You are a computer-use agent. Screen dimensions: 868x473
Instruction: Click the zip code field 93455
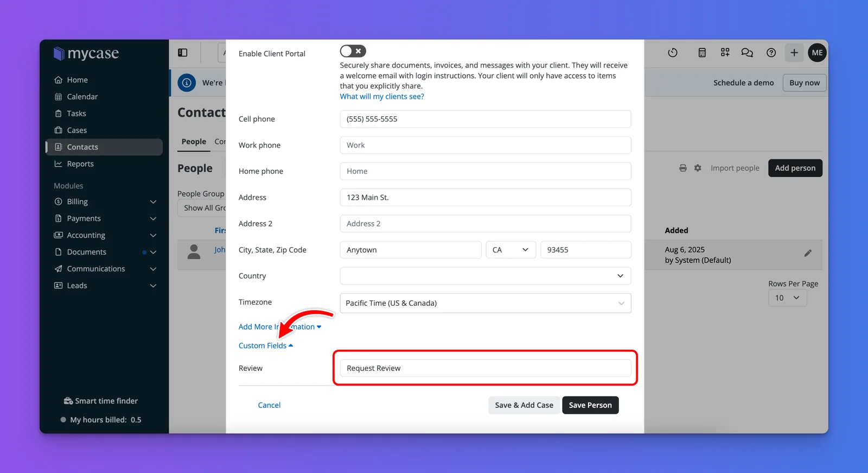click(586, 250)
